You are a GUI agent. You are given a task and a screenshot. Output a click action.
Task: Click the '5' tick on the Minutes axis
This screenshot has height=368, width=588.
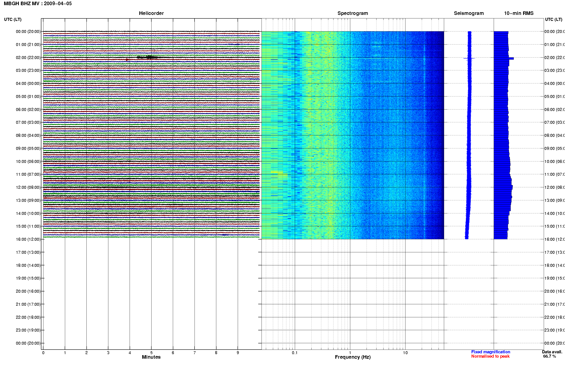coord(151,353)
